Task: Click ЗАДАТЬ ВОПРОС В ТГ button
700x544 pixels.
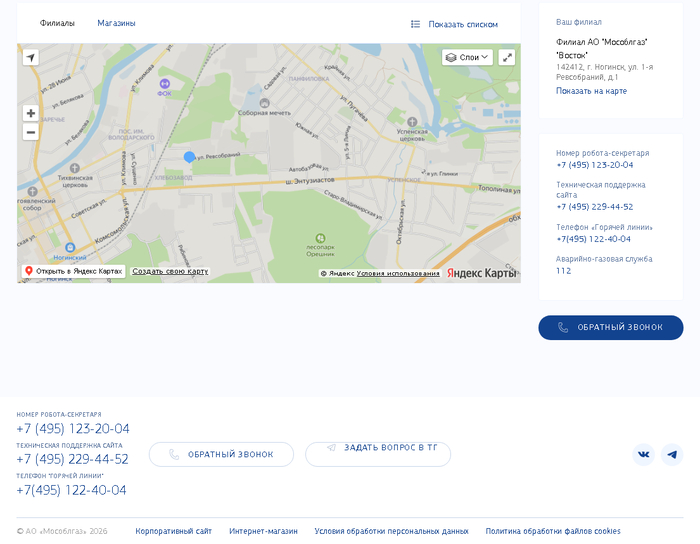Action: point(378,454)
